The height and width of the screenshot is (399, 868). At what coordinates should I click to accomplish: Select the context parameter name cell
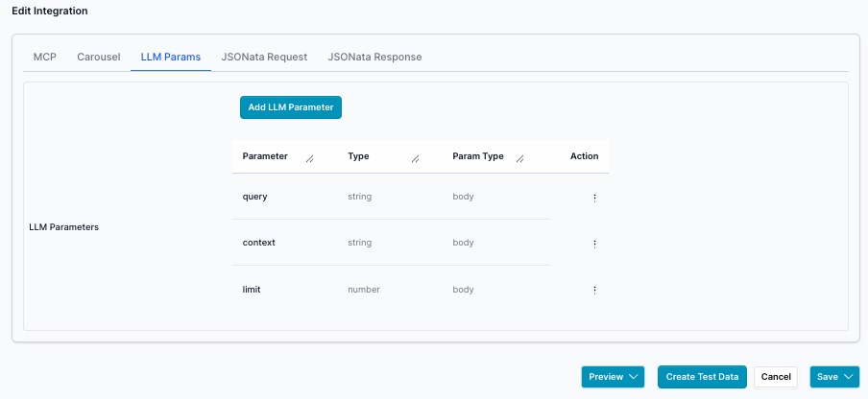coord(259,243)
